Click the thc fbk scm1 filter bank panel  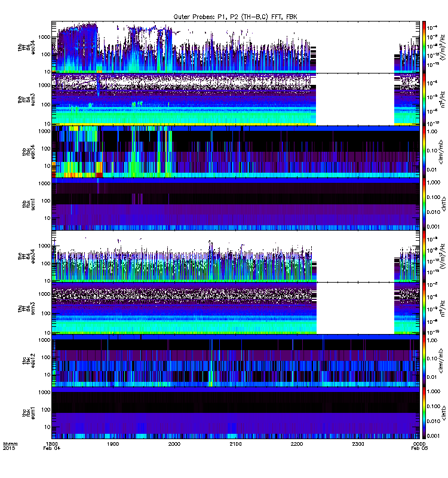[x=235, y=413]
